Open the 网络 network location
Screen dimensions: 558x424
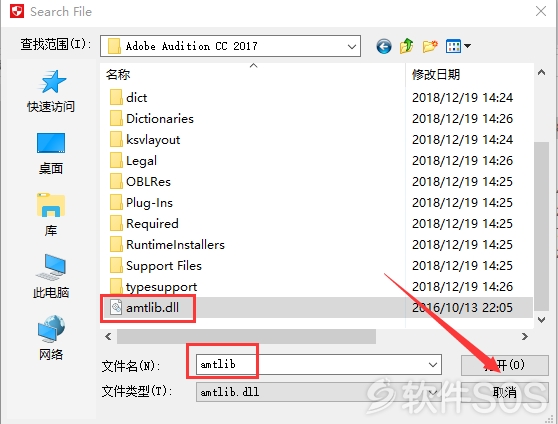(51, 337)
